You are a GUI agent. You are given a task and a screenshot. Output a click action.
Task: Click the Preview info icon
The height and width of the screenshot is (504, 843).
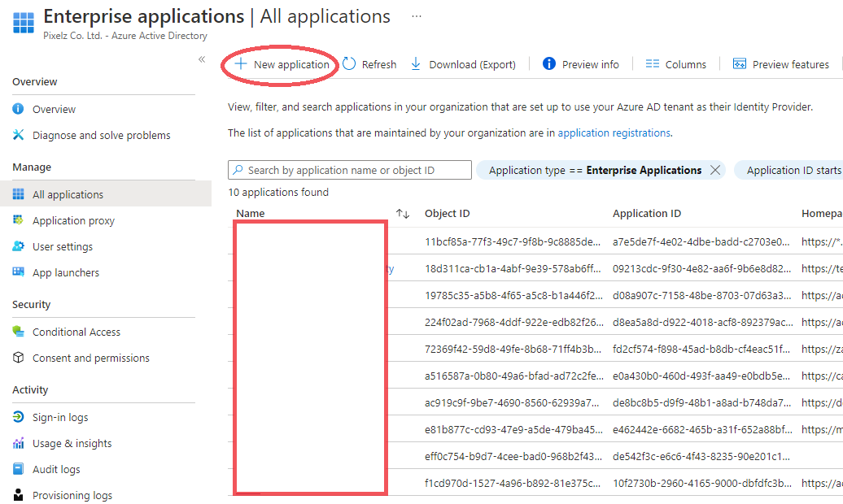[x=549, y=64]
